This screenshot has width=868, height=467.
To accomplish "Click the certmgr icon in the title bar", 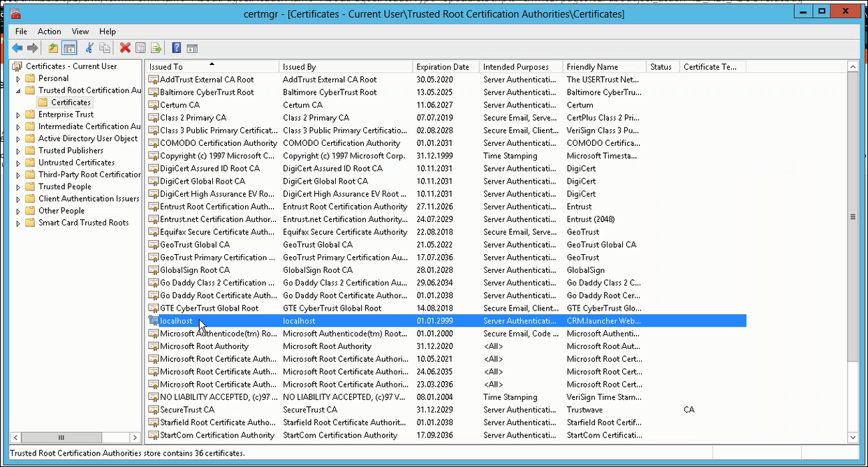I will coord(15,14).
